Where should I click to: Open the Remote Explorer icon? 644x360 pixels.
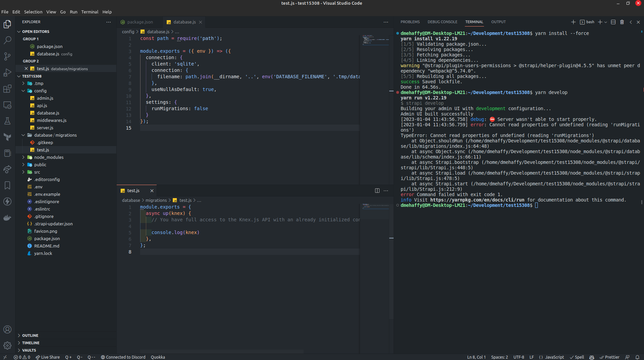[7, 105]
